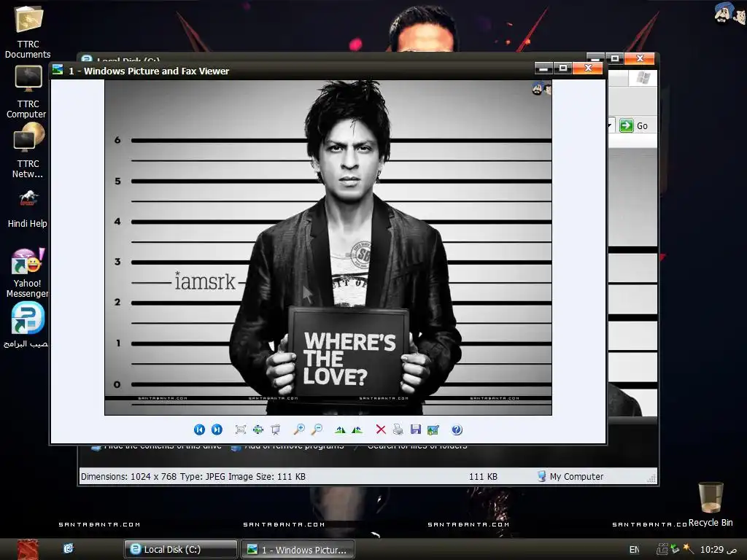Click the displayed picture in the viewer

328,248
